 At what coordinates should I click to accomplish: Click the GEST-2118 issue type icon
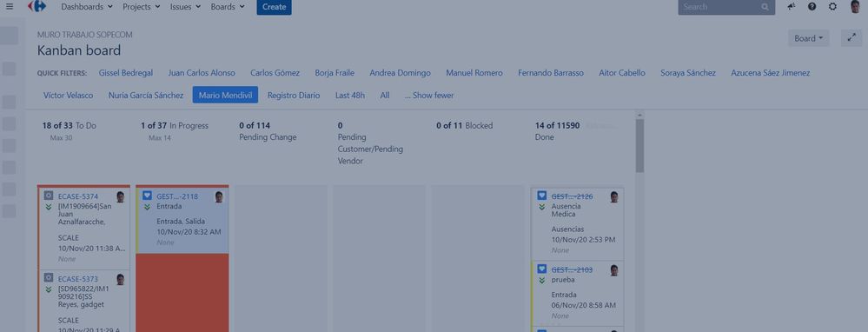(x=147, y=196)
